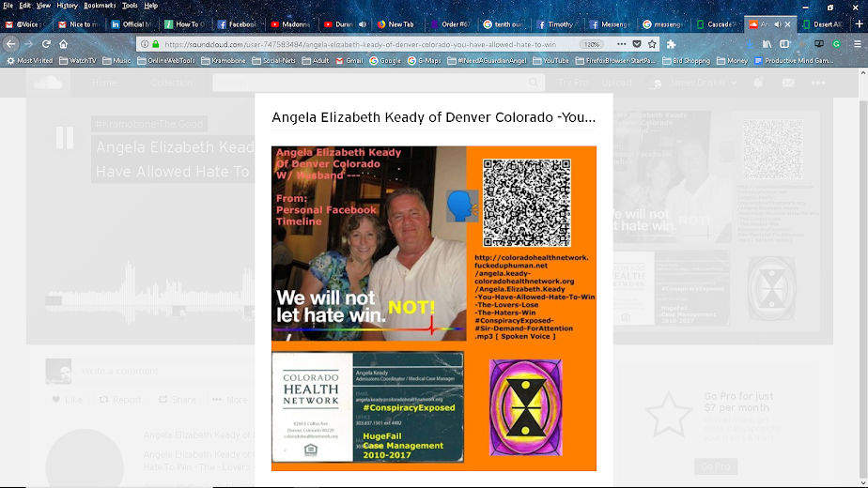868x488 pixels.
Task: Pause the playing track
Action: pyautogui.click(x=65, y=137)
